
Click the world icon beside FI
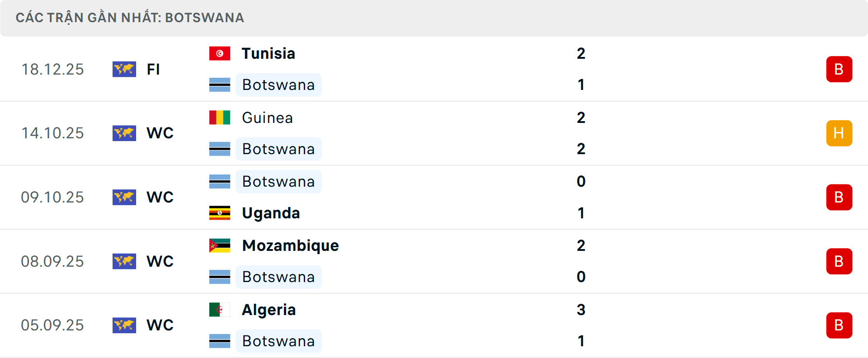(124, 69)
